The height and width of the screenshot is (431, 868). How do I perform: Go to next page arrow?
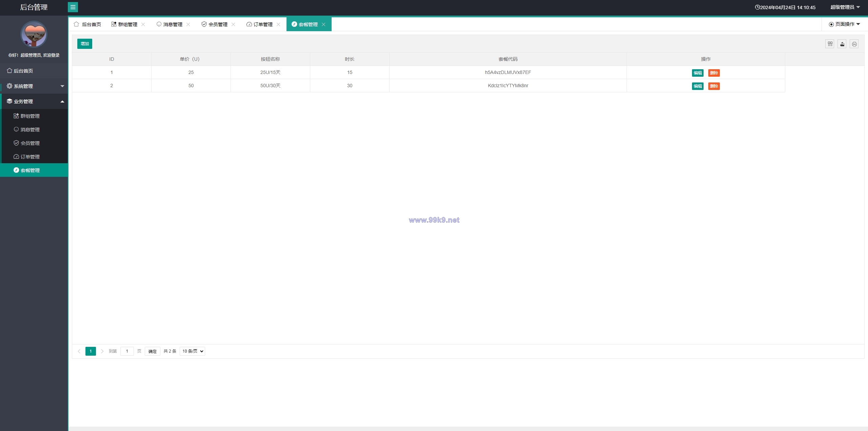tap(102, 351)
